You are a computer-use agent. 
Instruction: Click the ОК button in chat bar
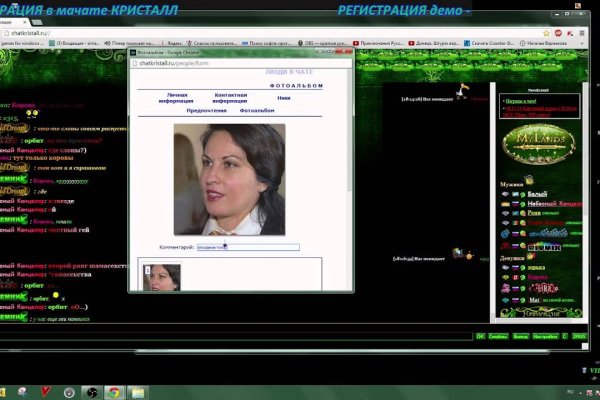click(x=480, y=336)
